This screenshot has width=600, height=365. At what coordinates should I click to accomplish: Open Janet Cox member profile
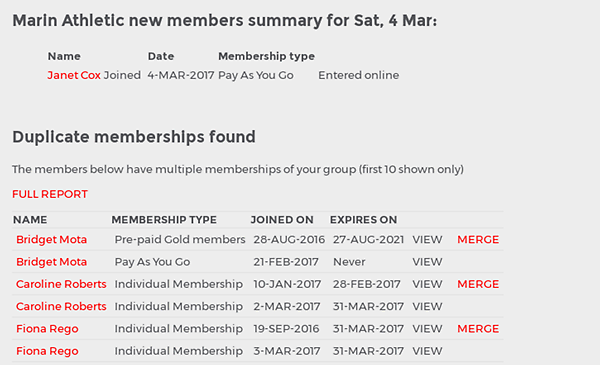click(x=74, y=75)
